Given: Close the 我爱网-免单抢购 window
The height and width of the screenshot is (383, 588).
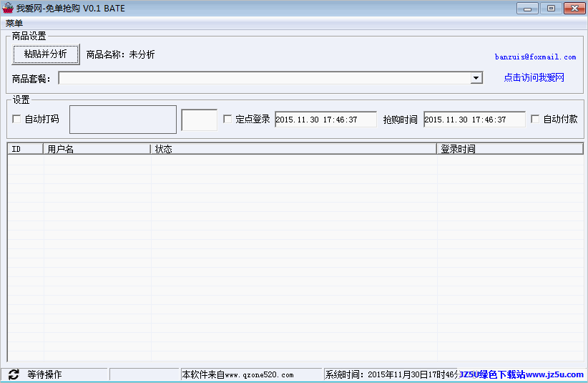Looking at the screenshot, I should (574, 9).
